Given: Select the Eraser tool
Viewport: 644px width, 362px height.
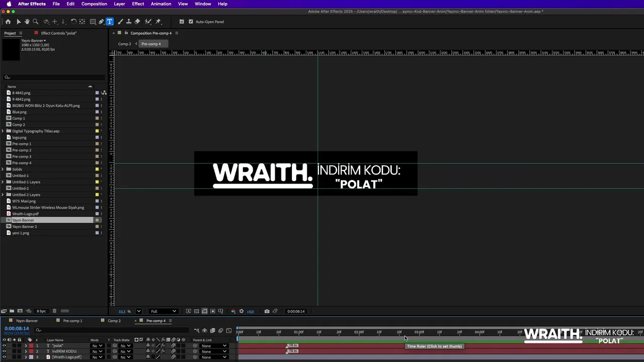Looking at the screenshot, I should coord(137,22).
